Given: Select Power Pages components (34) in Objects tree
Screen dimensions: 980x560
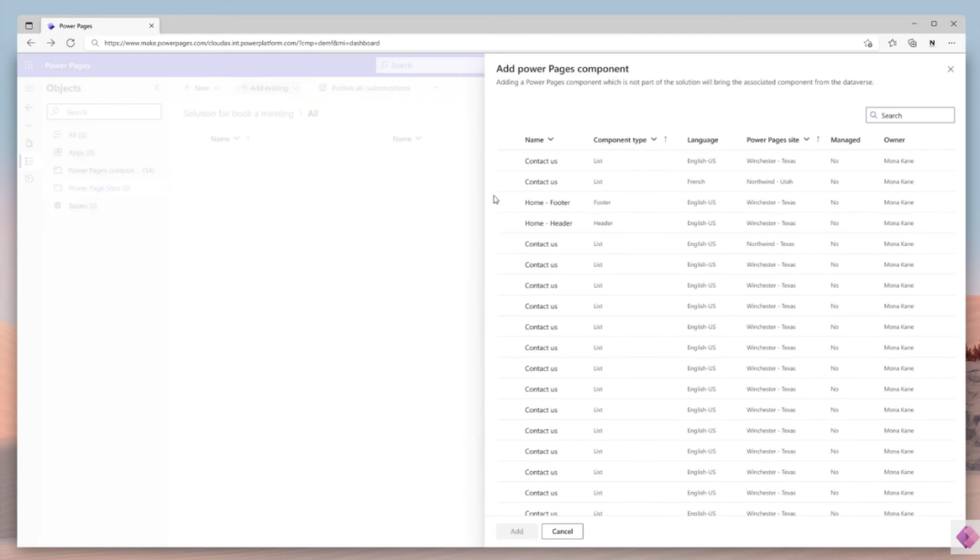Looking at the screenshot, I should (x=111, y=171).
